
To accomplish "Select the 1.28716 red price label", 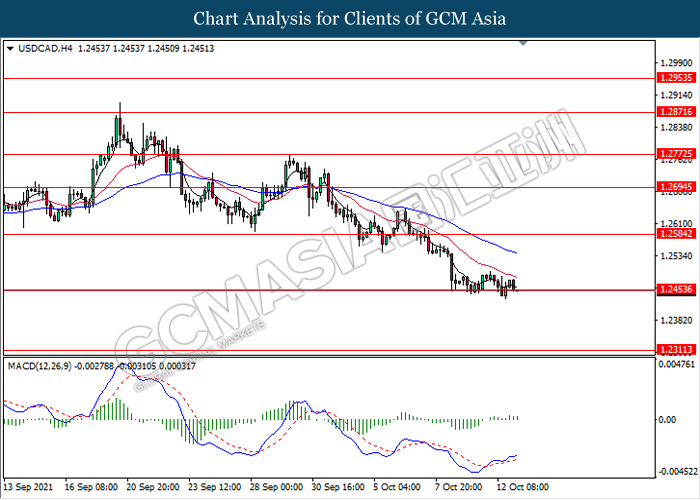I will [676, 112].
